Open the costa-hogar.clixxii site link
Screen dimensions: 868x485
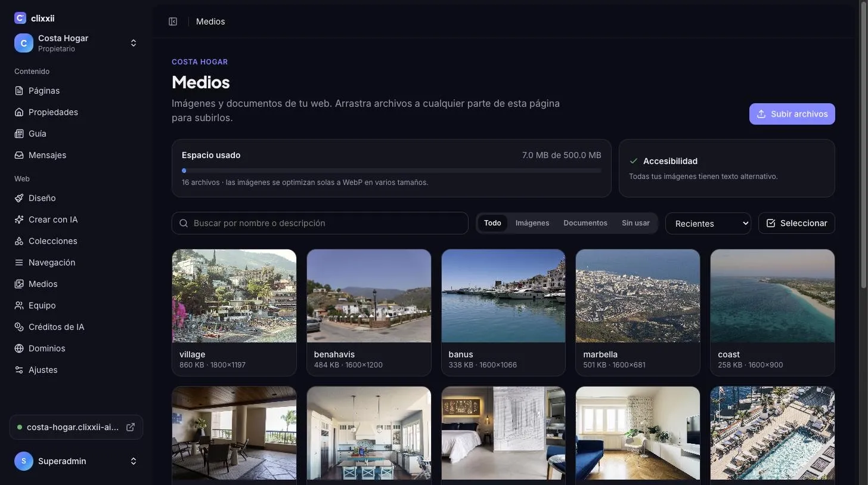point(76,427)
